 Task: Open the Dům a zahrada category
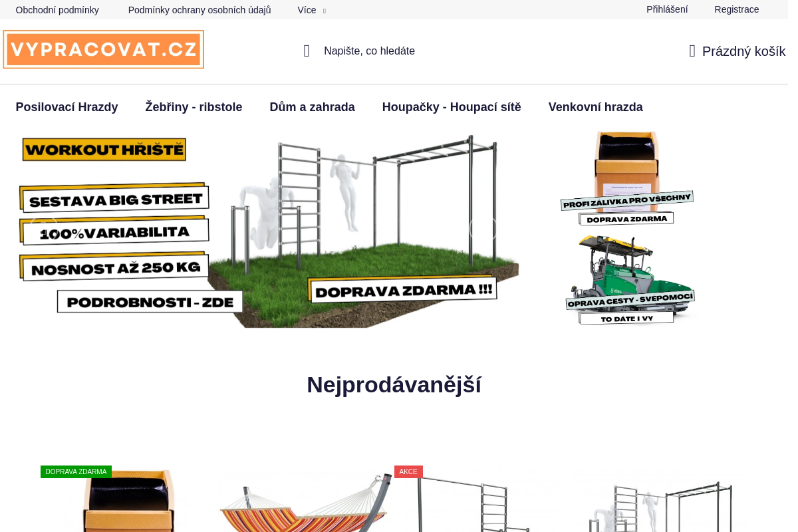click(x=312, y=106)
